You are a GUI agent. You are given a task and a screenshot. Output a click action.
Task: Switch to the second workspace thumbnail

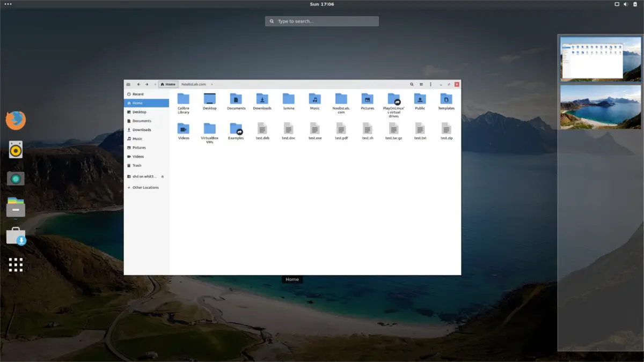(x=600, y=106)
